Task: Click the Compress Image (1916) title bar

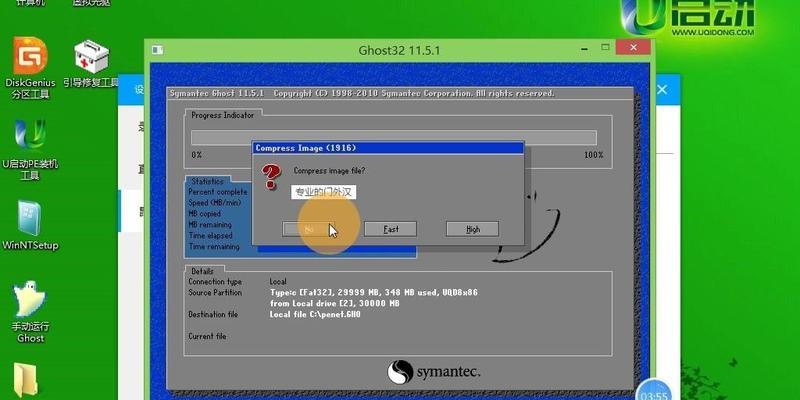Action: [388, 148]
